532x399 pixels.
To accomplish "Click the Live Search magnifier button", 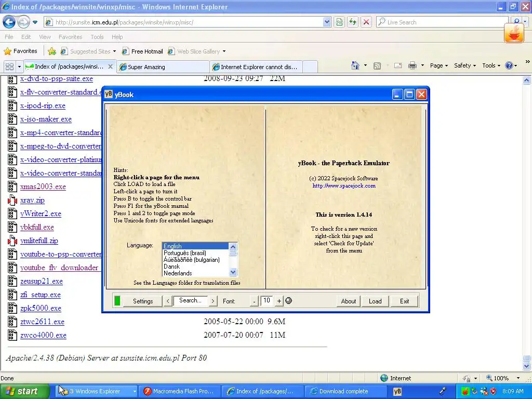I will pos(516,21).
